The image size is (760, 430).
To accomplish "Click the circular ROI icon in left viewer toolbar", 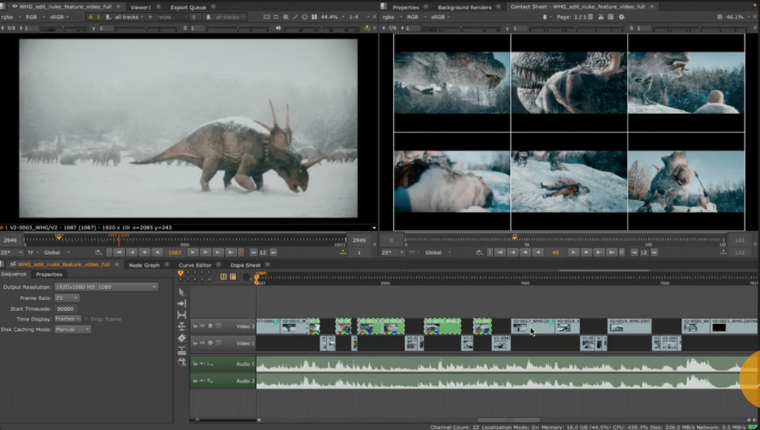I will coord(304,17).
